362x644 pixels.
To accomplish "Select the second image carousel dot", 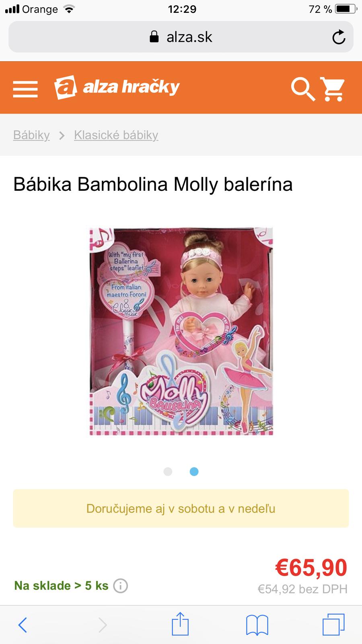I will [194, 471].
